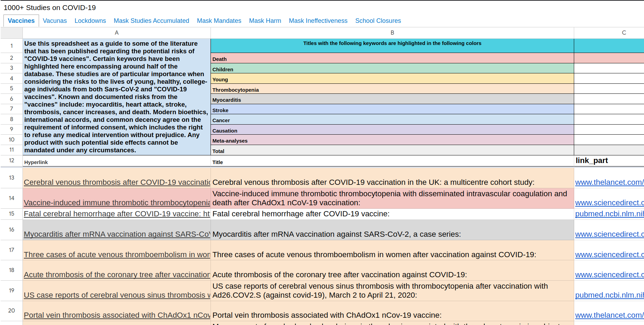
Task: Open Cerebral venous thrombosis after COVID-19 hyperlink
Action: pyautogui.click(x=117, y=182)
